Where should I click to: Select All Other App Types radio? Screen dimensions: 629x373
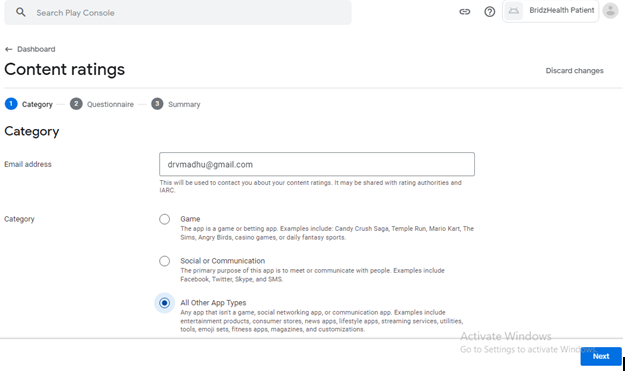coord(164,303)
